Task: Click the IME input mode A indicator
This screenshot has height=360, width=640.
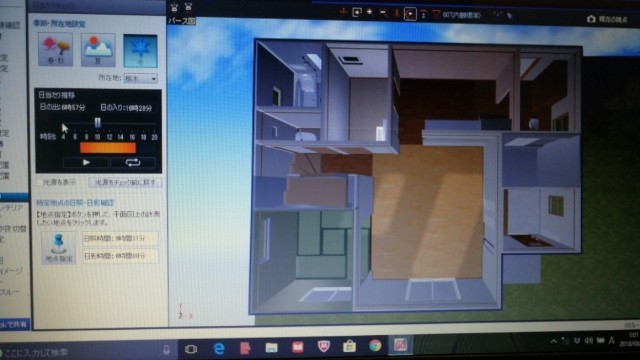Action: [x=611, y=340]
